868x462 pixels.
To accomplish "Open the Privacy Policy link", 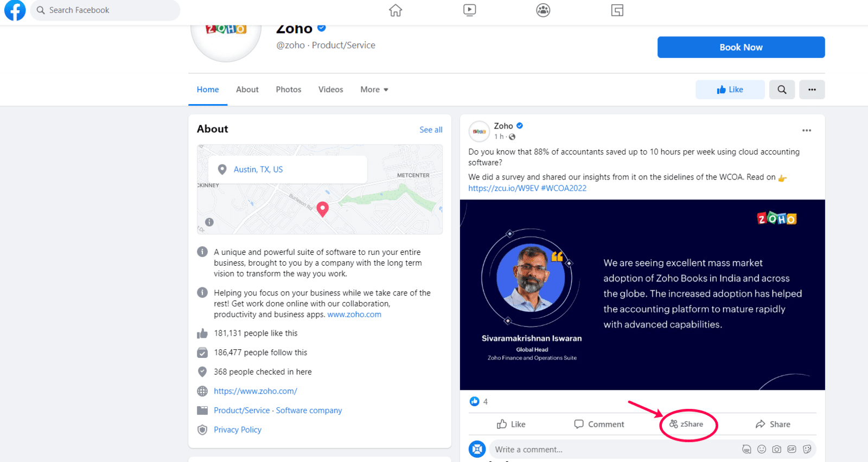I will coord(238,430).
